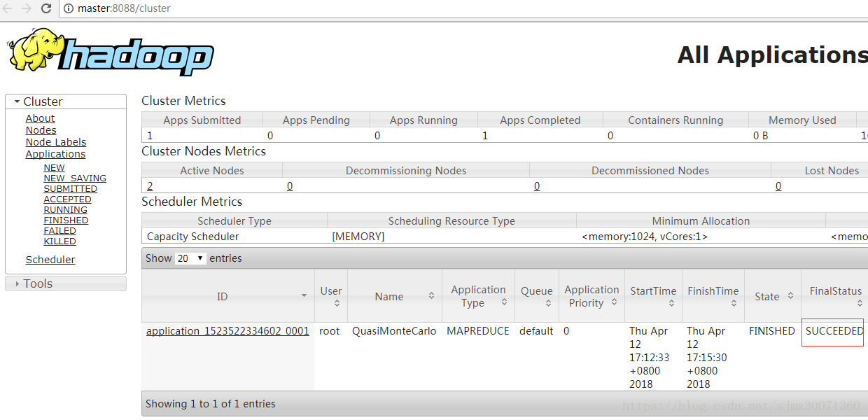The height and width of the screenshot is (420, 868).
Task: Collapse the Cluster sidebar section
Action: [x=66, y=101]
